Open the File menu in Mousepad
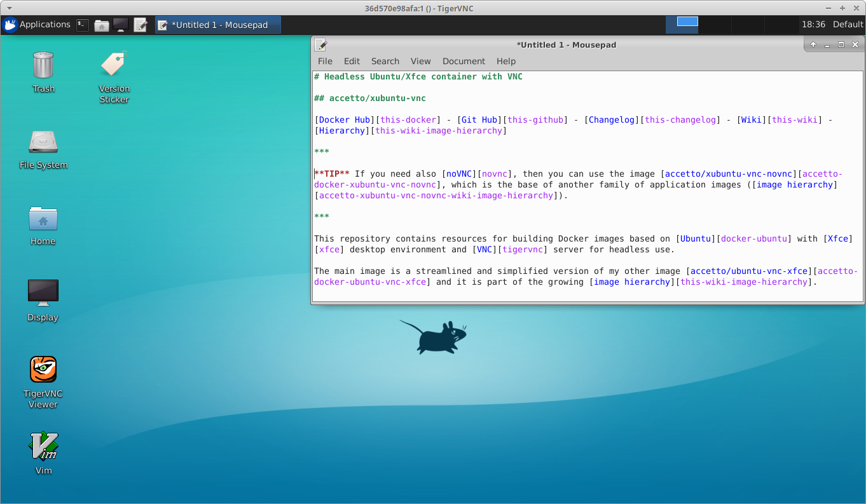Image resolution: width=866 pixels, height=504 pixels. point(325,61)
